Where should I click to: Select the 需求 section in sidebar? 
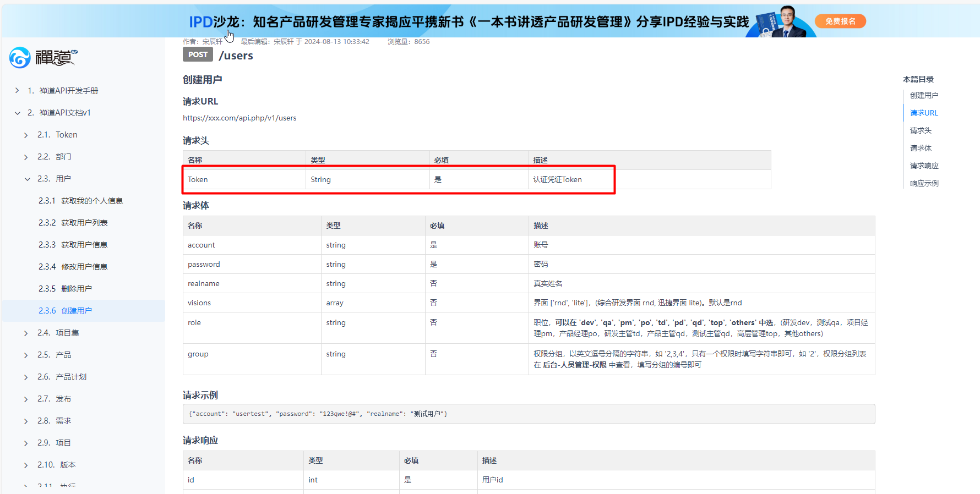(63, 421)
